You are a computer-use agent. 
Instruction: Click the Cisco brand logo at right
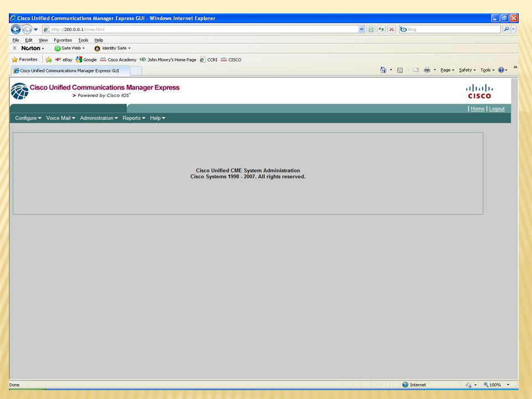pyautogui.click(x=479, y=91)
